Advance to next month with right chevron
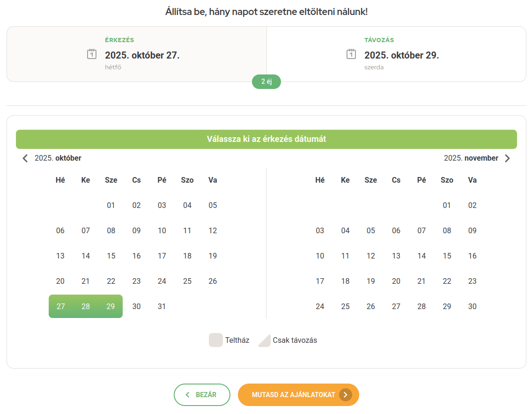The width and height of the screenshot is (532, 414). pos(507,158)
